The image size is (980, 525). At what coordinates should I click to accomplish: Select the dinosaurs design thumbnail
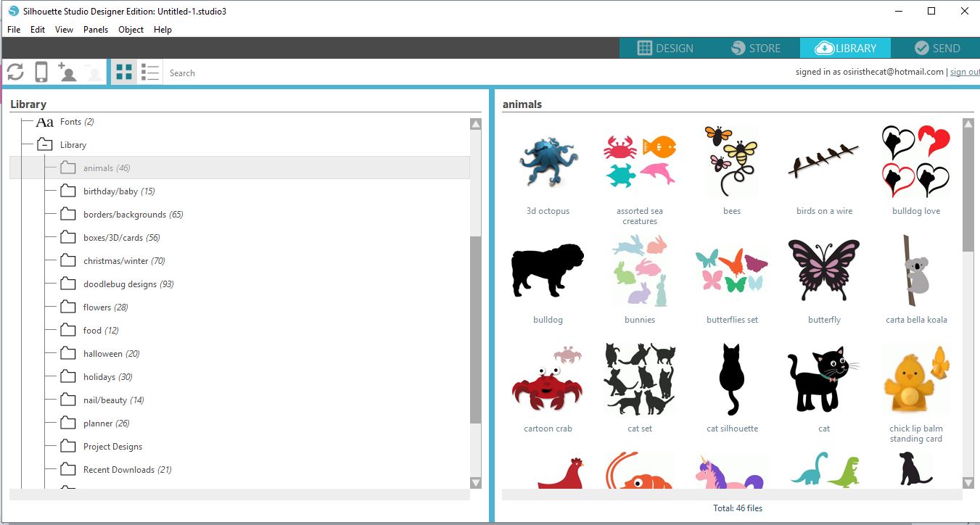click(x=824, y=470)
